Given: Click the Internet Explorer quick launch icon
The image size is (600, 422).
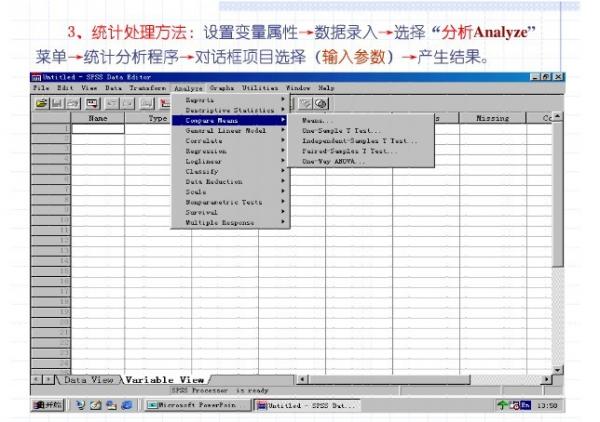Looking at the screenshot, I should coord(127,405).
